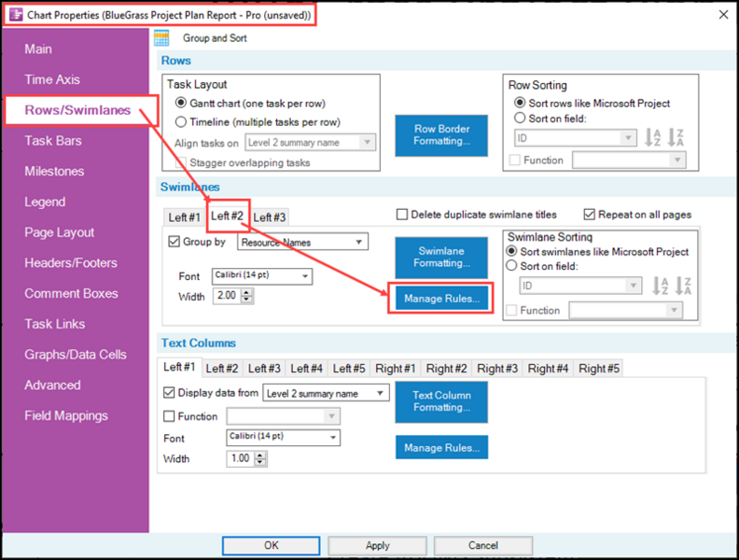The width and height of the screenshot is (739, 560).
Task: Open Advanced settings
Action: pyautogui.click(x=52, y=385)
